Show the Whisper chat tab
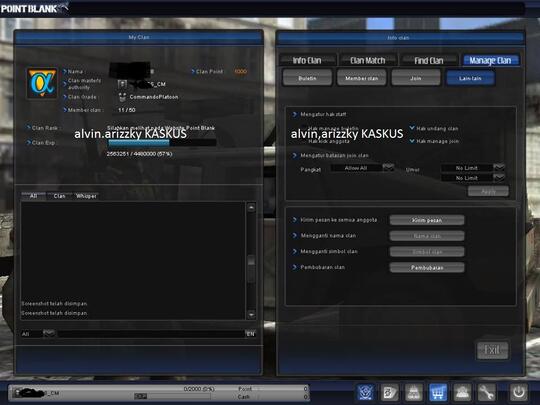 [x=86, y=196]
